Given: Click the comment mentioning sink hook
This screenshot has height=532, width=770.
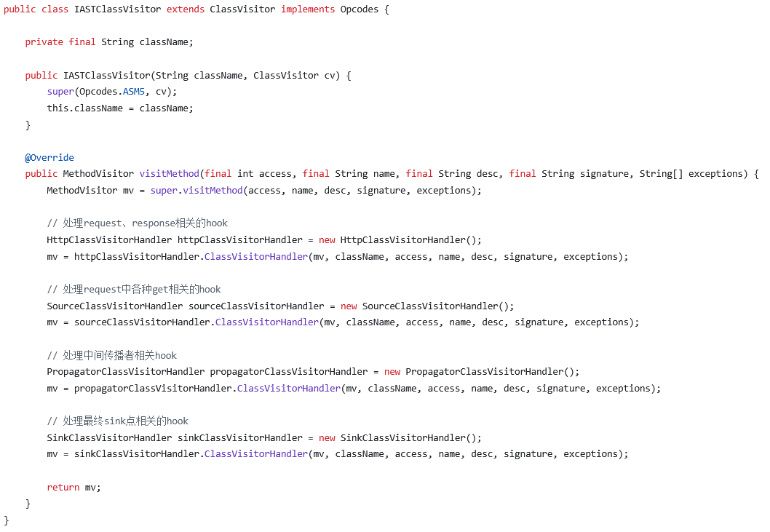Looking at the screenshot, I should point(118,421).
